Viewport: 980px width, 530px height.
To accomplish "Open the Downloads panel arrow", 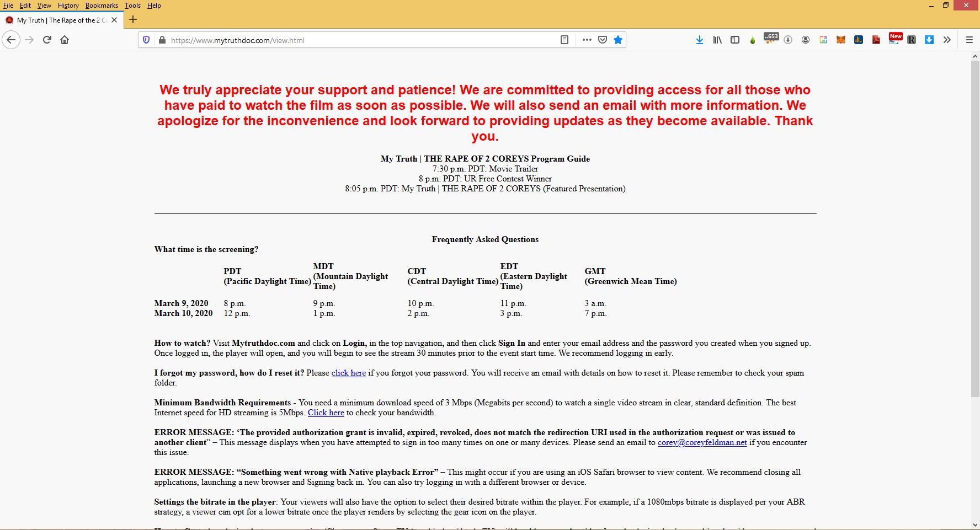I will [700, 40].
